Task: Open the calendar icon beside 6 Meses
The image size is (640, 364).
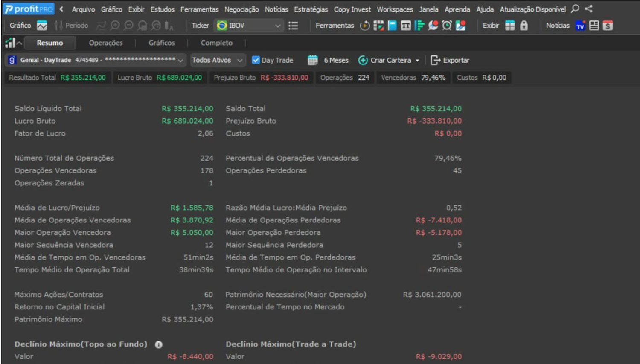Action: [x=313, y=60]
